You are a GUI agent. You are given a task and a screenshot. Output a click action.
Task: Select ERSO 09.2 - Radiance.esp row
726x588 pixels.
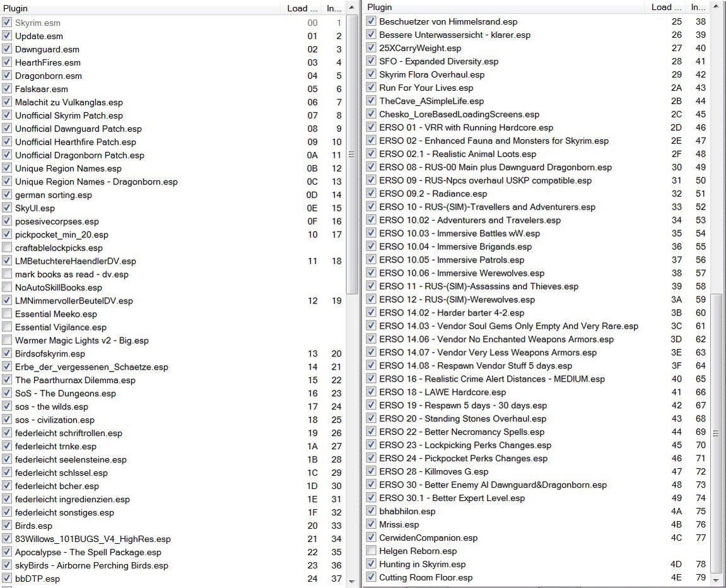[x=537, y=194]
